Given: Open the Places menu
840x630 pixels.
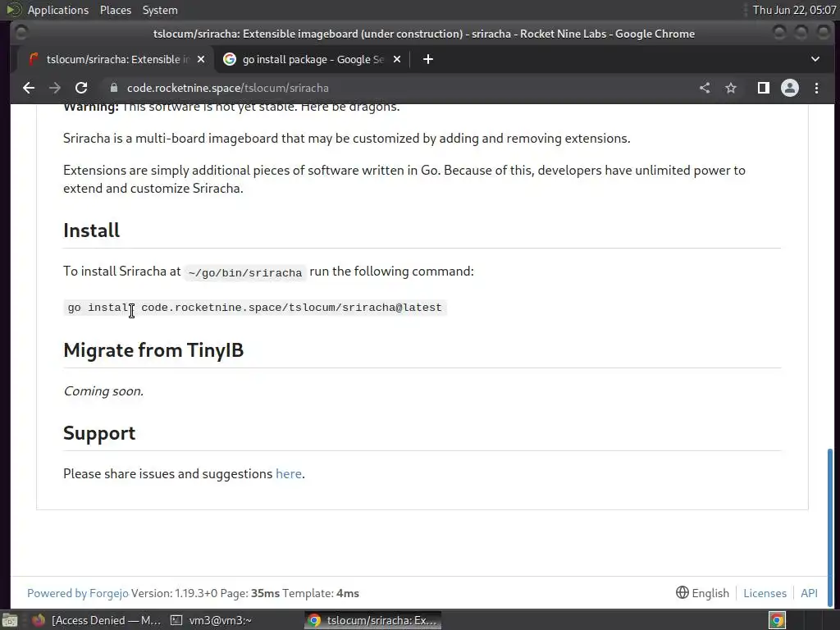Looking at the screenshot, I should tap(116, 10).
